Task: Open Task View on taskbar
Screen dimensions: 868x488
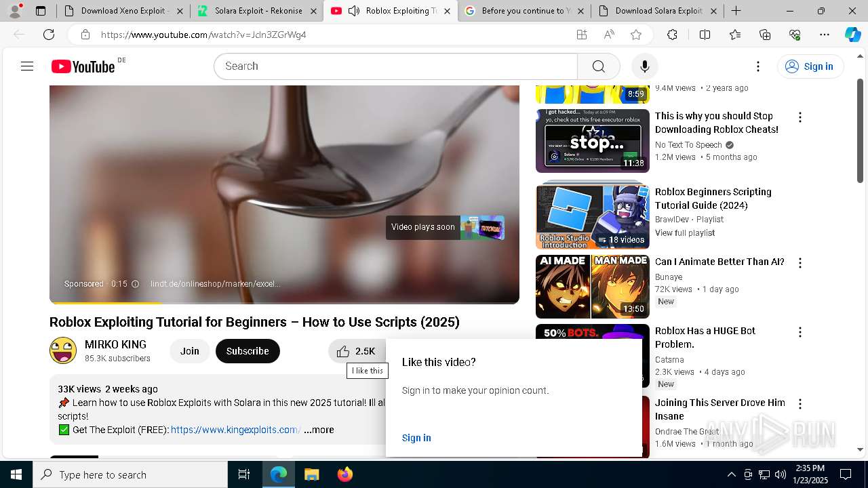Action: click(244, 474)
